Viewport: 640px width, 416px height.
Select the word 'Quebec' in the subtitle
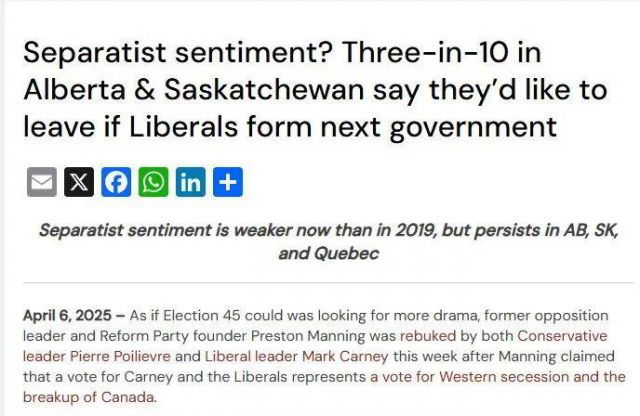coord(347,254)
